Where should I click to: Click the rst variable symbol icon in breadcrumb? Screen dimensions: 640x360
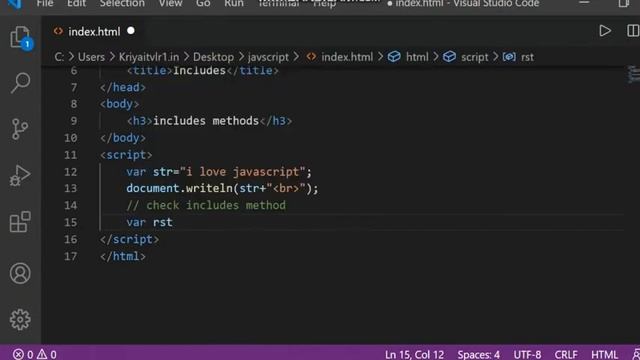[509, 57]
